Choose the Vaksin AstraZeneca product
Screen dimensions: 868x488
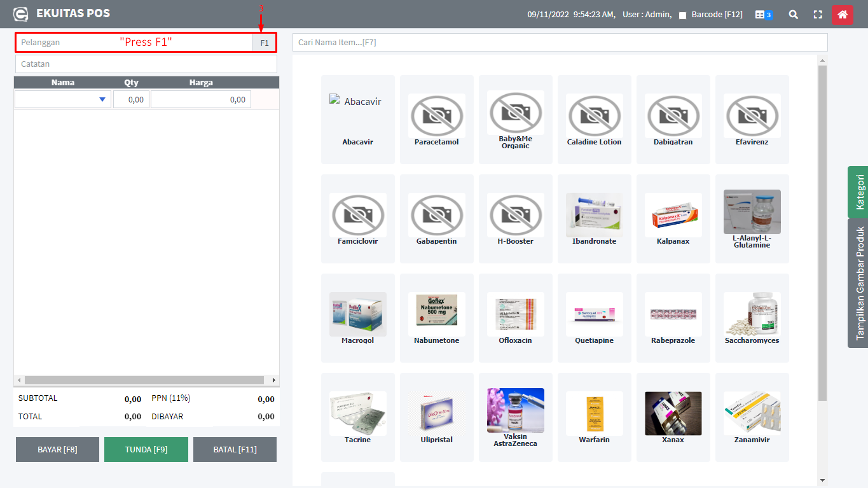point(515,417)
